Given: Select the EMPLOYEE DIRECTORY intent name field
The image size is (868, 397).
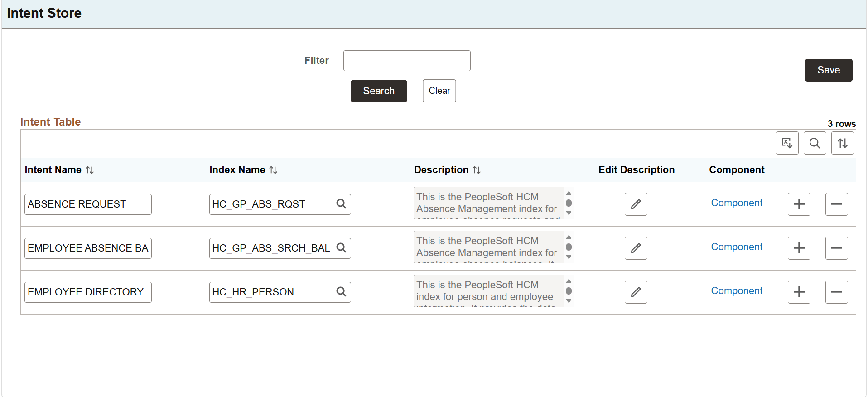Looking at the screenshot, I should [x=88, y=292].
